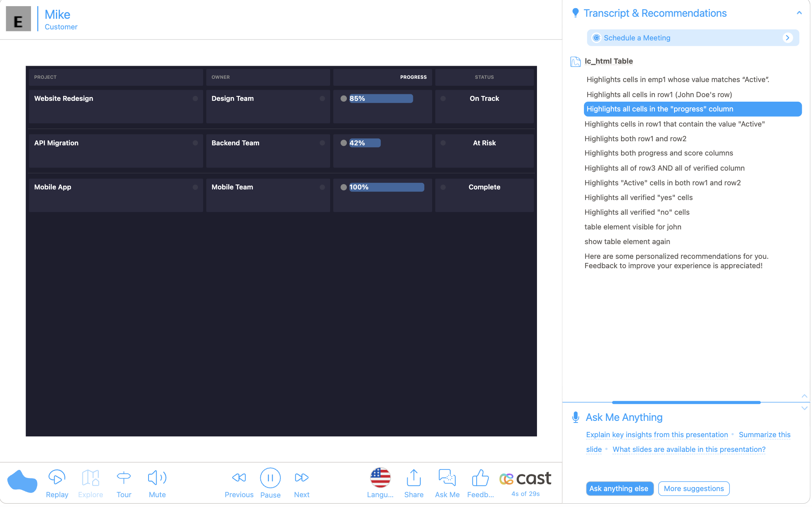Collapse the Transcript & Recommendations panel

pyautogui.click(x=799, y=13)
